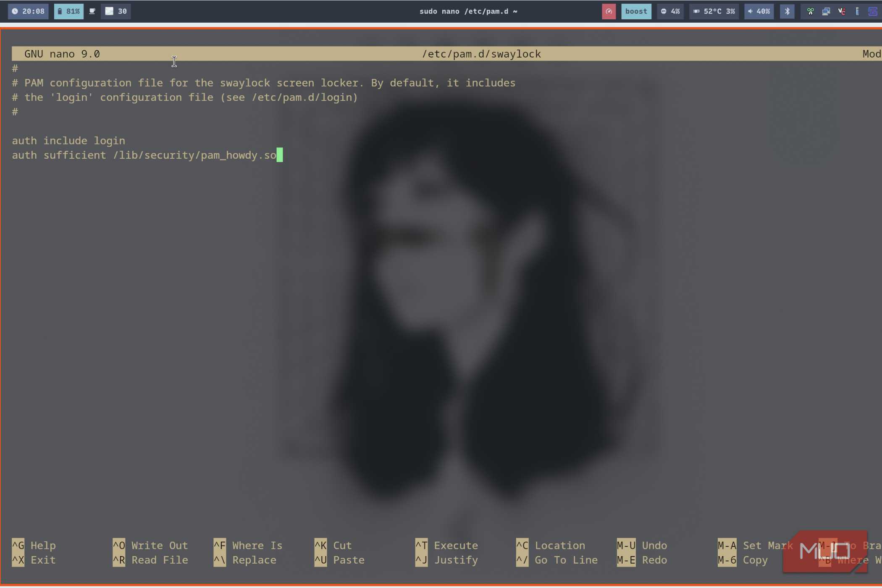Click the M-A Set Mark shortcut
Viewport: 882px width, 588px height.
[x=755, y=546]
